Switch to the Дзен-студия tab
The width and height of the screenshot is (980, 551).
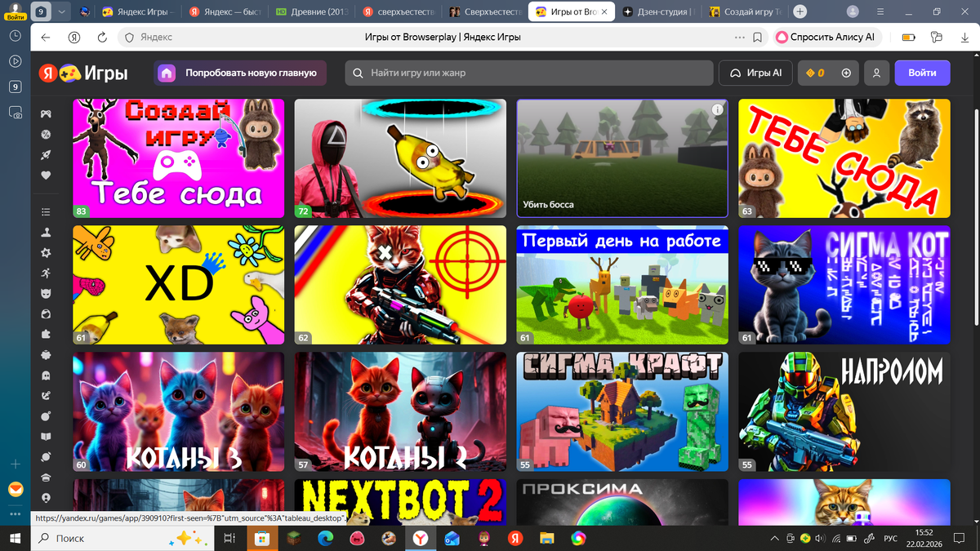click(657, 12)
